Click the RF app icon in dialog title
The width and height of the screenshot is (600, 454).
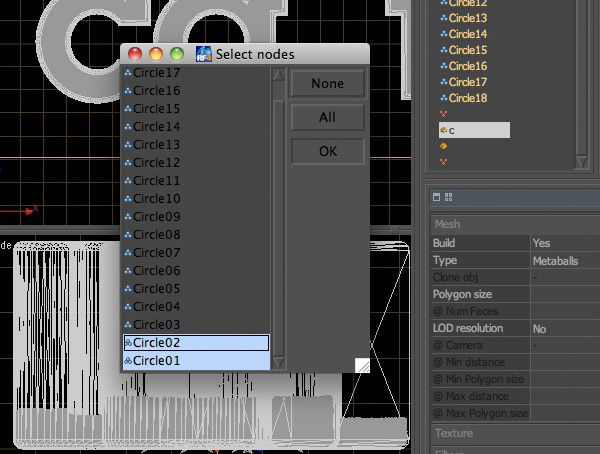[x=204, y=54]
